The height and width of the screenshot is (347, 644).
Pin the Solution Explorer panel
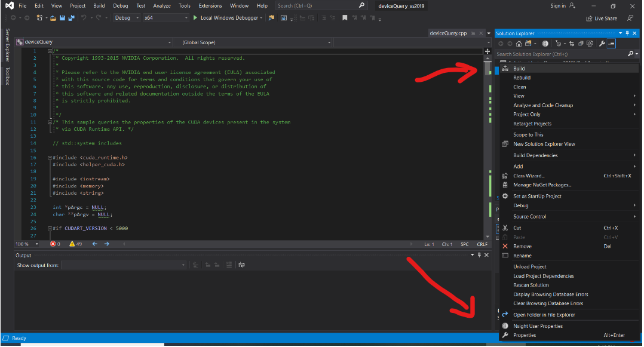627,33
